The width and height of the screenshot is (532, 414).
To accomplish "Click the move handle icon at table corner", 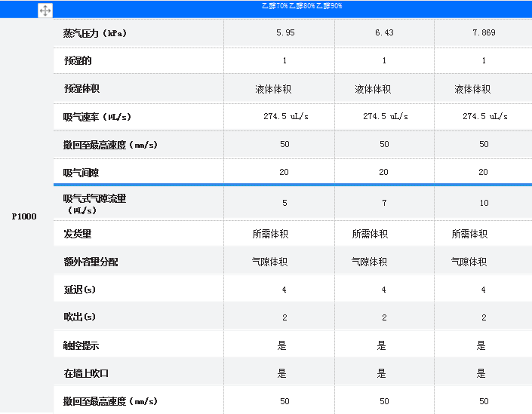I will [x=45, y=11].
